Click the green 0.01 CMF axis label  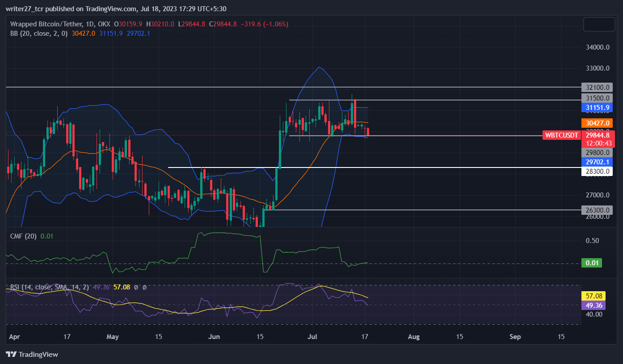[x=591, y=263]
